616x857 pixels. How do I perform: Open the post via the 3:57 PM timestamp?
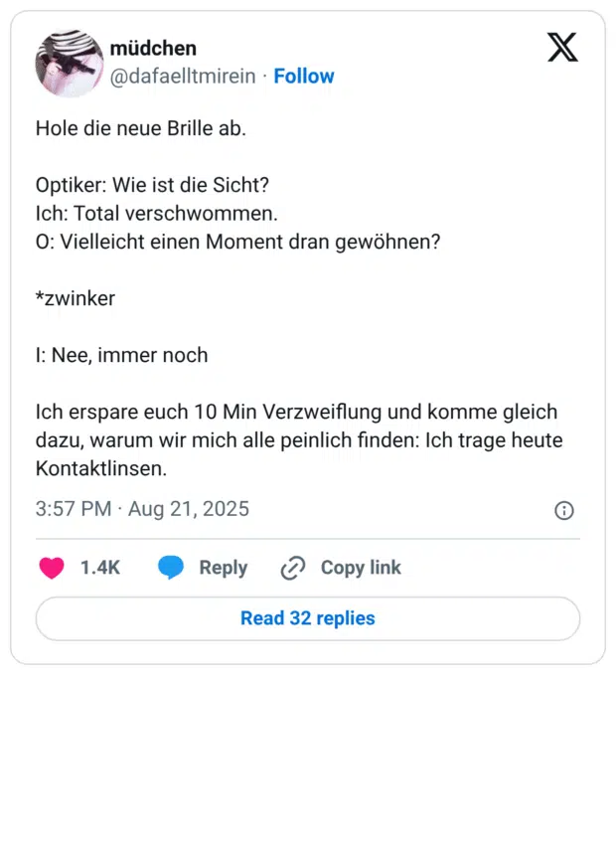click(73, 509)
